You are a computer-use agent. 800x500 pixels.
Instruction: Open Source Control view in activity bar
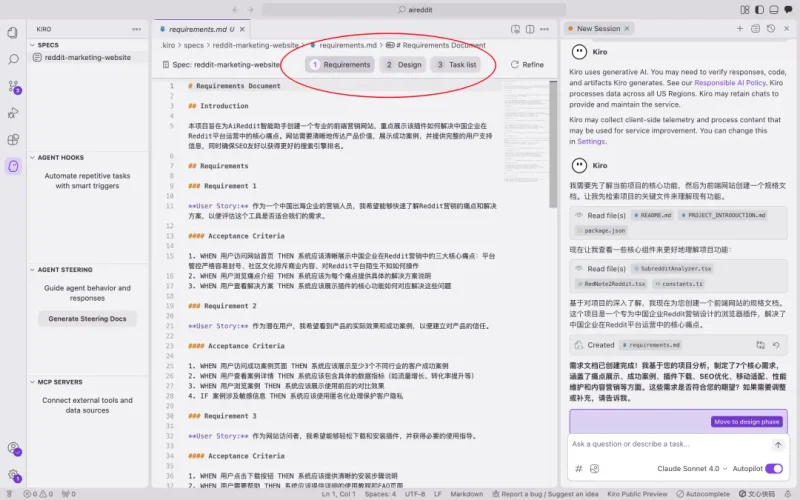pyautogui.click(x=14, y=86)
